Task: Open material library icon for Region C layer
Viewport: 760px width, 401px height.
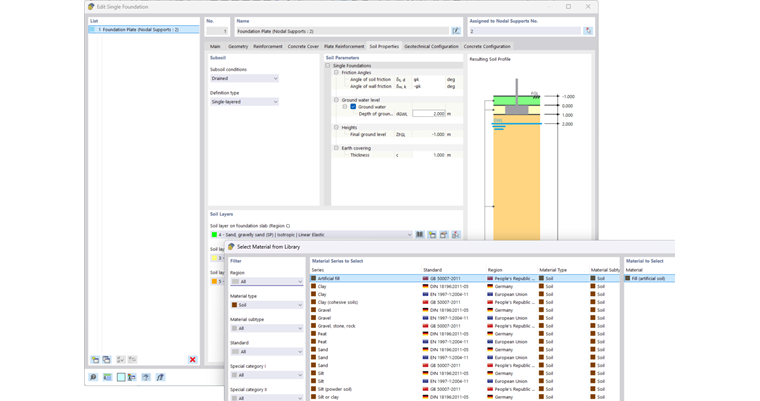Action: coord(419,235)
